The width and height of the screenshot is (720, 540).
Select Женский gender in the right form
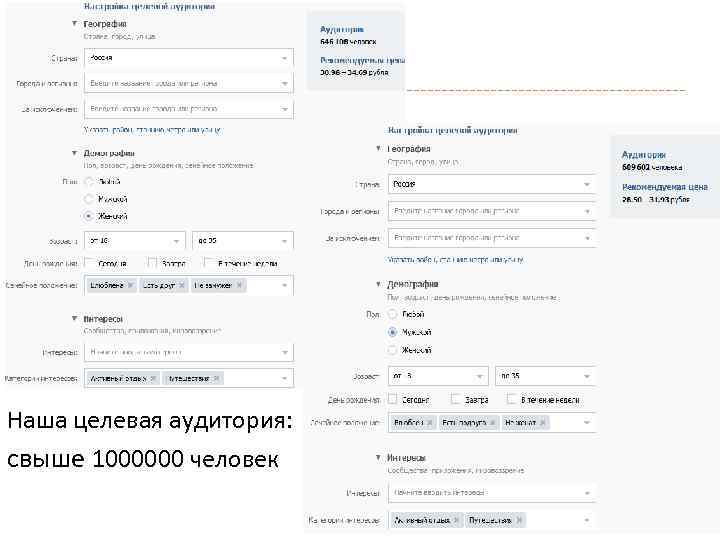tap(392, 349)
